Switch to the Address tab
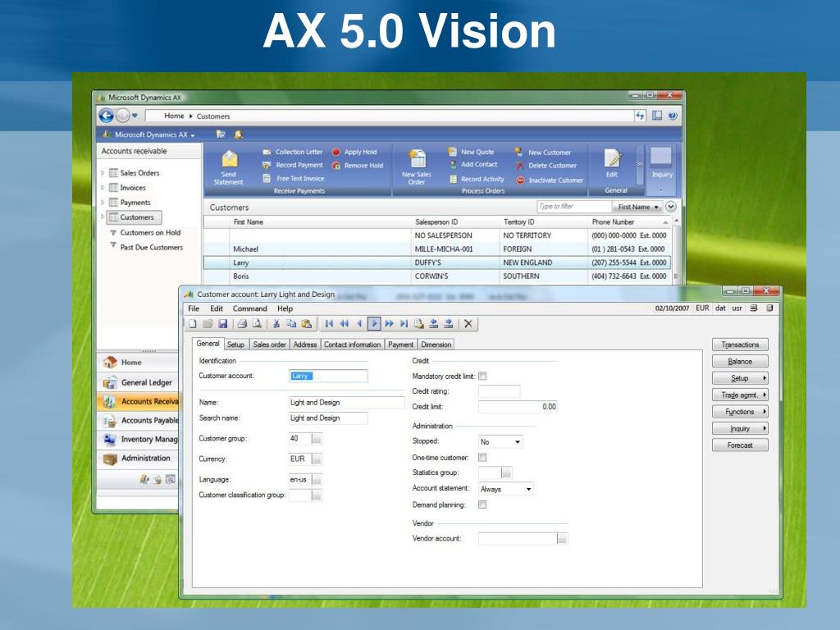The height and width of the screenshot is (630, 840). point(305,345)
